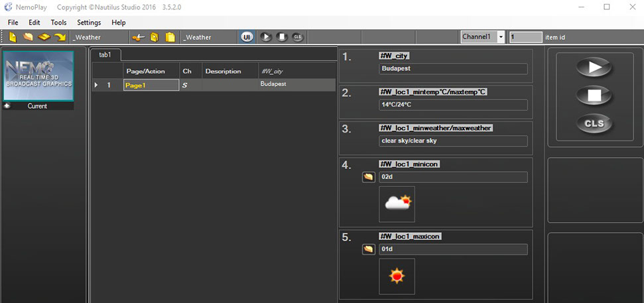The height and width of the screenshot is (303, 644).
Task: Toggle the arrow beside Current under the thumbnail
Action: tap(7, 106)
